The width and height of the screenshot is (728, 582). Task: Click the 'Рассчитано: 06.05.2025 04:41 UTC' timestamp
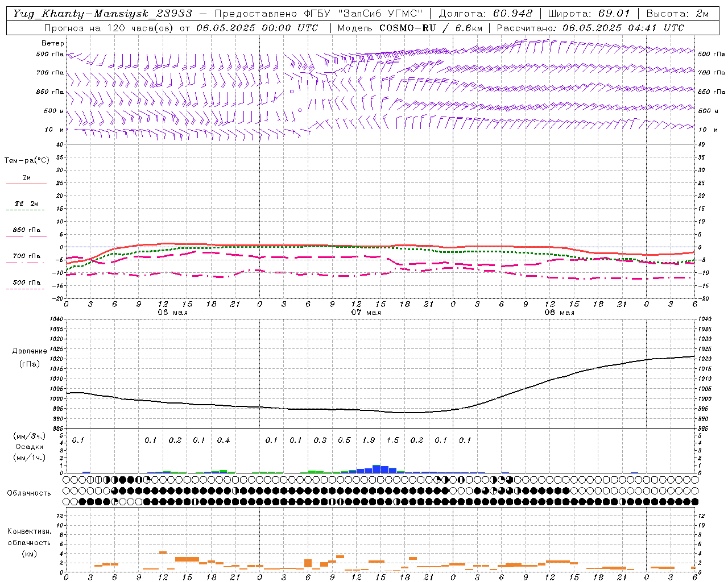click(x=590, y=28)
